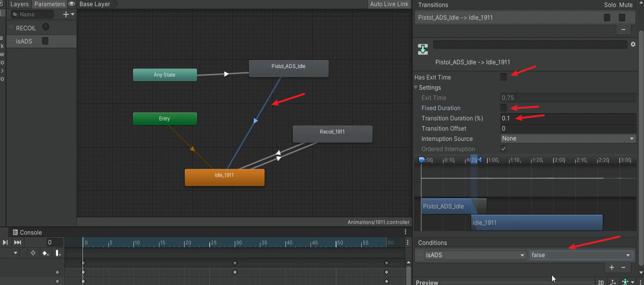The image size is (644, 285).
Task: Click the Auto Live Link button
Action: [389, 4]
